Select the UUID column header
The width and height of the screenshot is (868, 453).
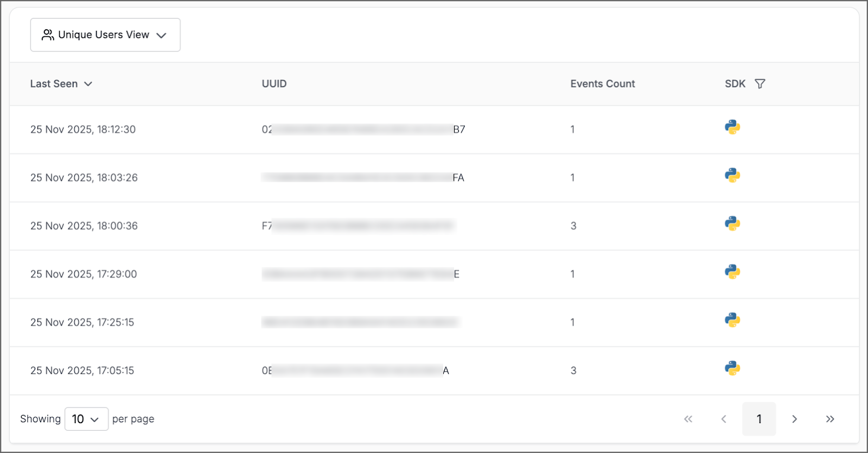(x=274, y=84)
